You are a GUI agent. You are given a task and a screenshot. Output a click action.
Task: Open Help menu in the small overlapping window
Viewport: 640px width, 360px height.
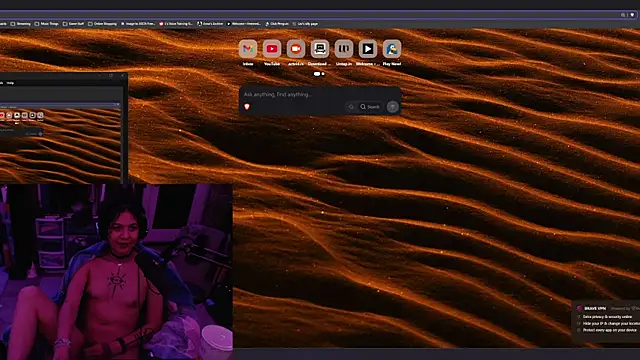[x=10, y=83]
